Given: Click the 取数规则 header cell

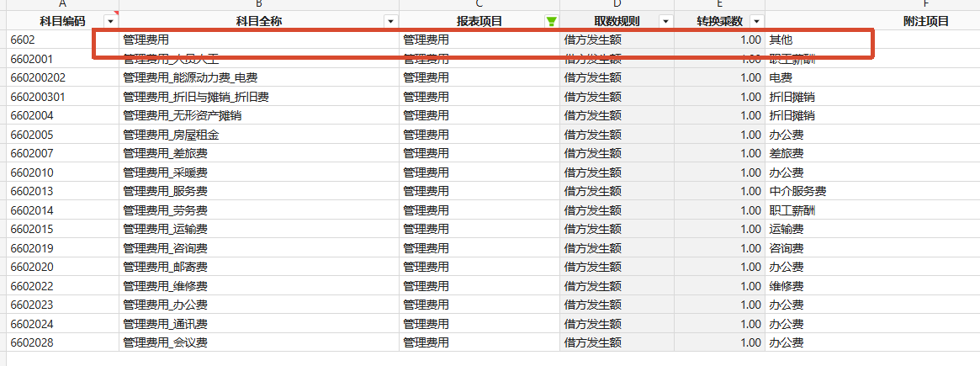Looking at the screenshot, I should tap(617, 21).
